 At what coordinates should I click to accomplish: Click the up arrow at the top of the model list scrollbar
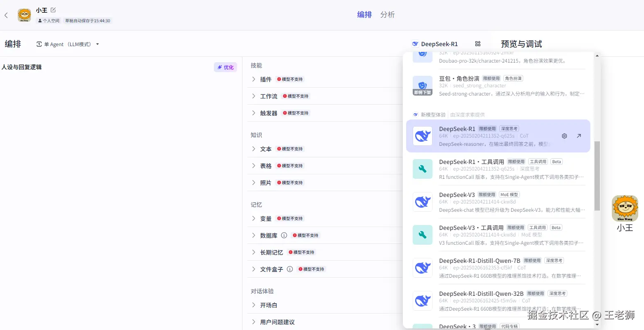[x=597, y=55]
